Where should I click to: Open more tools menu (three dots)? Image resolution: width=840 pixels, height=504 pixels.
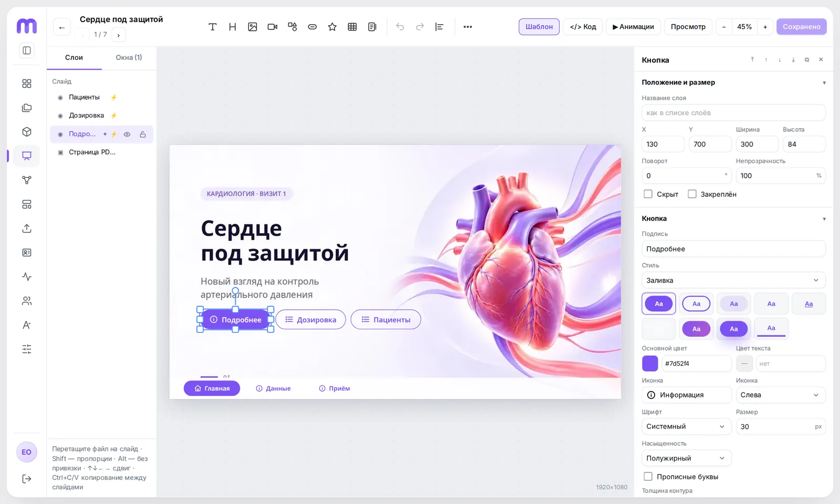pos(468,27)
